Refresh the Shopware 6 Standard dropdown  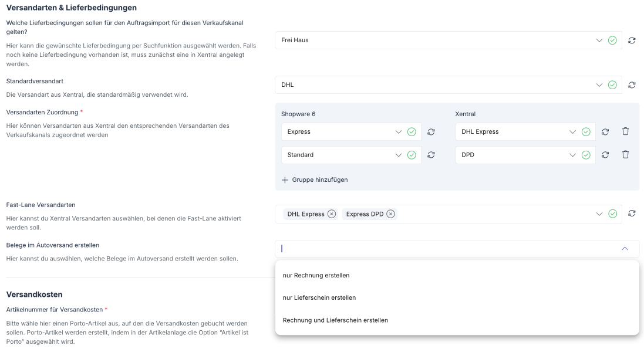click(431, 155)
